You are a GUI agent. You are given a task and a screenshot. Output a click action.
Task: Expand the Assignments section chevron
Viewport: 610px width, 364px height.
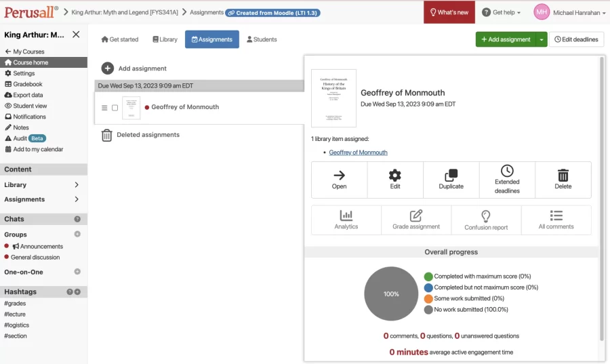coord(77,199)
